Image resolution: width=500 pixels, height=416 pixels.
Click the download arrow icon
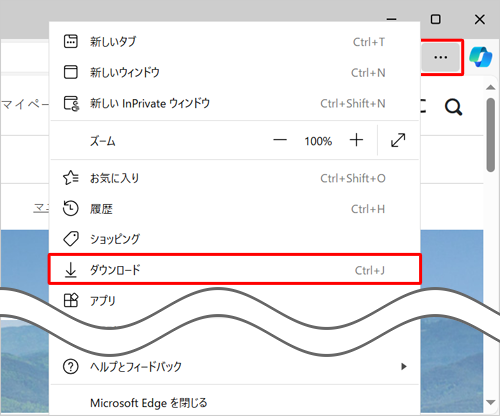click(71, 270)
